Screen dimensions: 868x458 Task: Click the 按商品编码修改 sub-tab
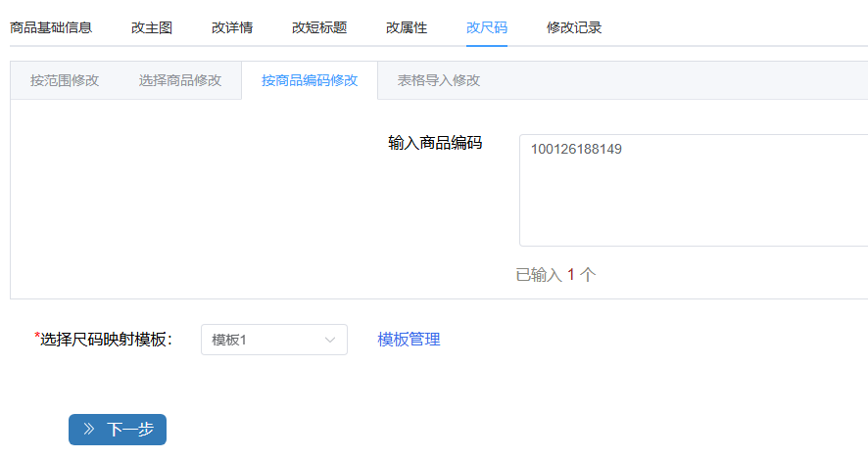click(310, 80)
